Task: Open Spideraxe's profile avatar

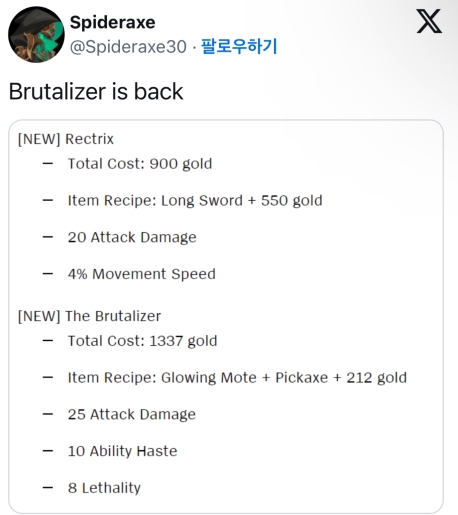Action: (x=36, y=35)
